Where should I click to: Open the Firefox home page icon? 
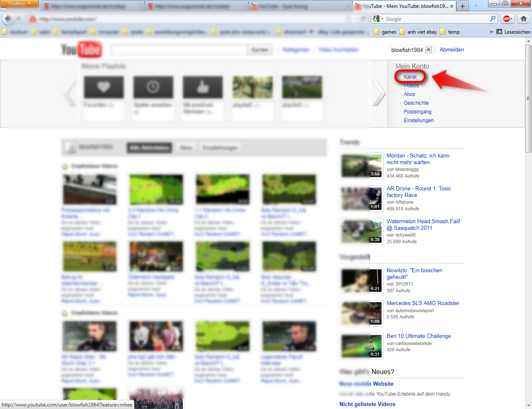523,19
